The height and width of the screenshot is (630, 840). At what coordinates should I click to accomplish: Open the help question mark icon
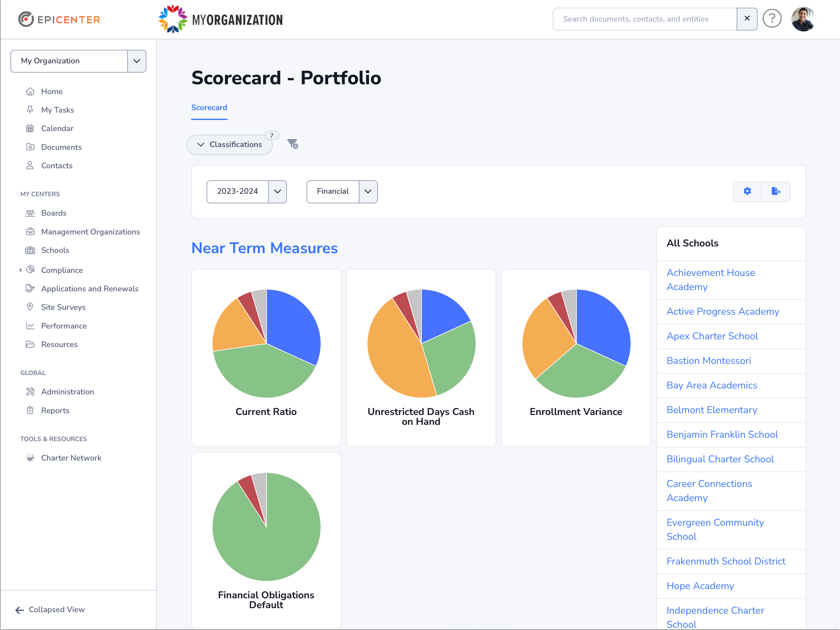(x=772, y=19)
